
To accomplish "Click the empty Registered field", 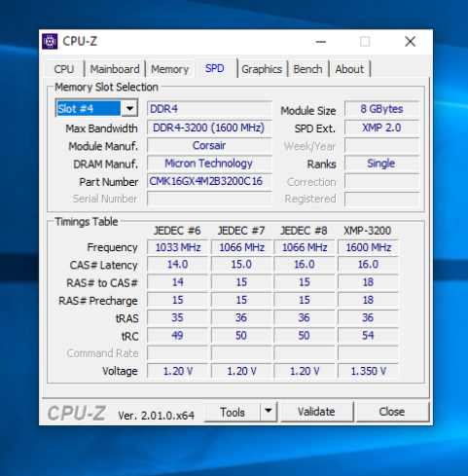I will click(x=381, y=199).
